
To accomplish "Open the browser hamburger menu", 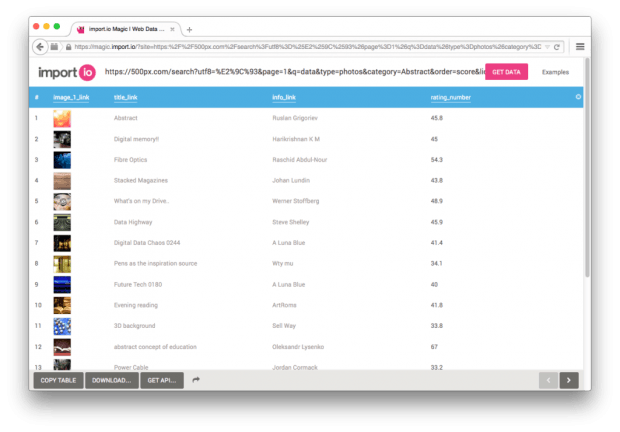I will tap(580, 47).
